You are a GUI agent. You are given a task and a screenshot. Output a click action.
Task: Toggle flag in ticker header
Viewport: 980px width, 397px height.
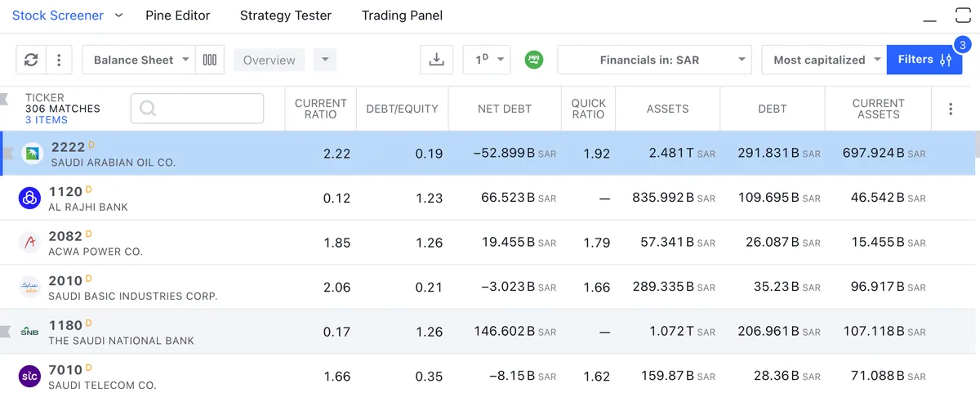coord(4,100)
